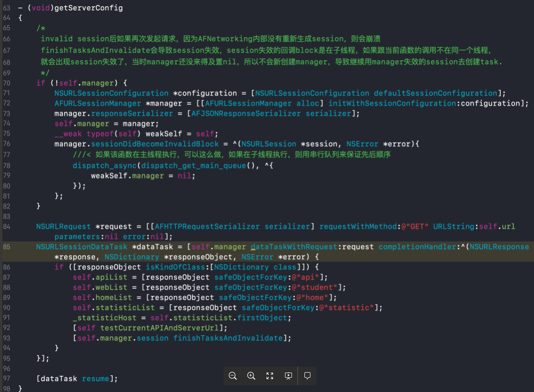This screenshot has height=392, width=534.
Task: Click _statisticHost variable on line 91
Action: click(104, 318)
